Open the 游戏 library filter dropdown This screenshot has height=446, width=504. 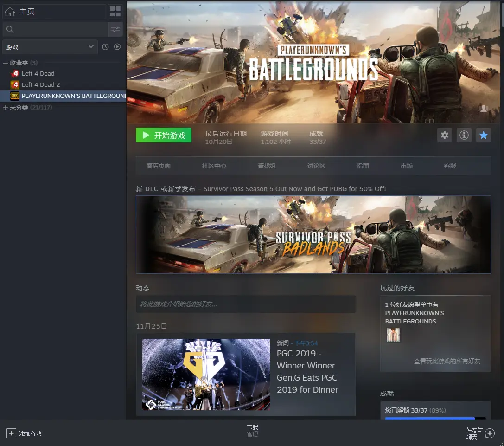pos(50,47)
